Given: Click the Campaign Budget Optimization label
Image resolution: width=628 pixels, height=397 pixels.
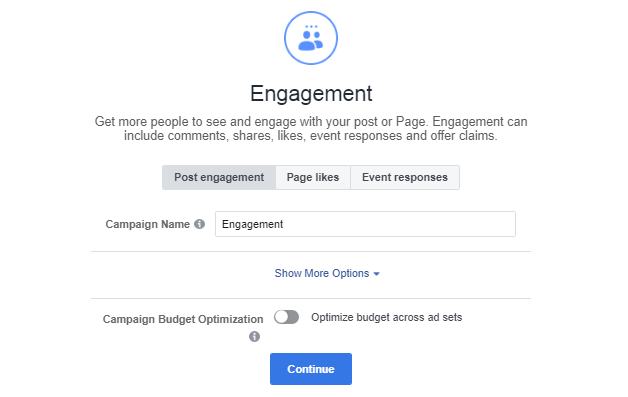Looking at the screenshot, I should 183,319.
